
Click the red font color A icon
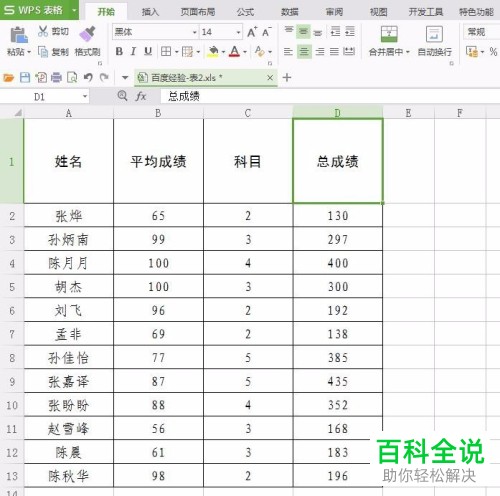coord(235,52)
